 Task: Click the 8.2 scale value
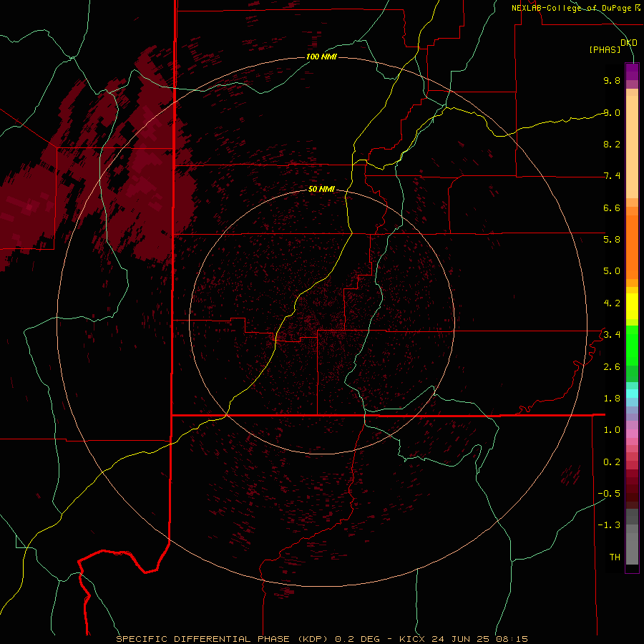[612, 144]
